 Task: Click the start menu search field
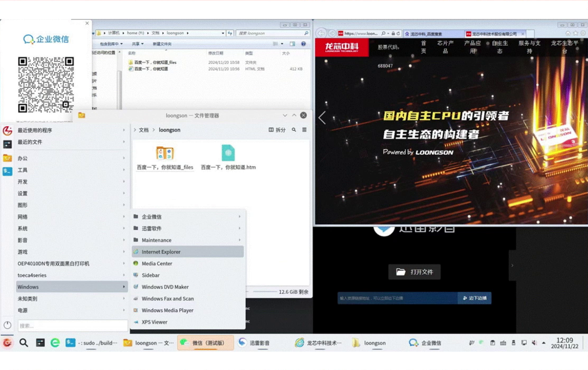click(73, 326)
